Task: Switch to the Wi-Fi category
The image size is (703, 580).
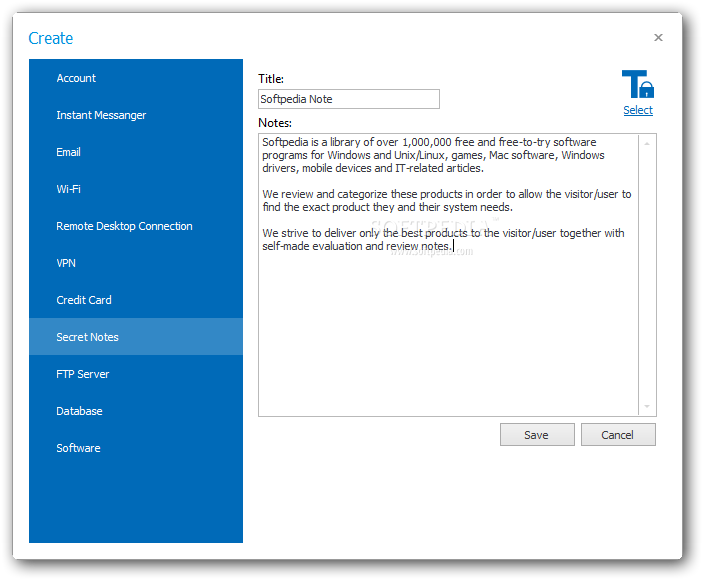Action: (x=136, y=189)
